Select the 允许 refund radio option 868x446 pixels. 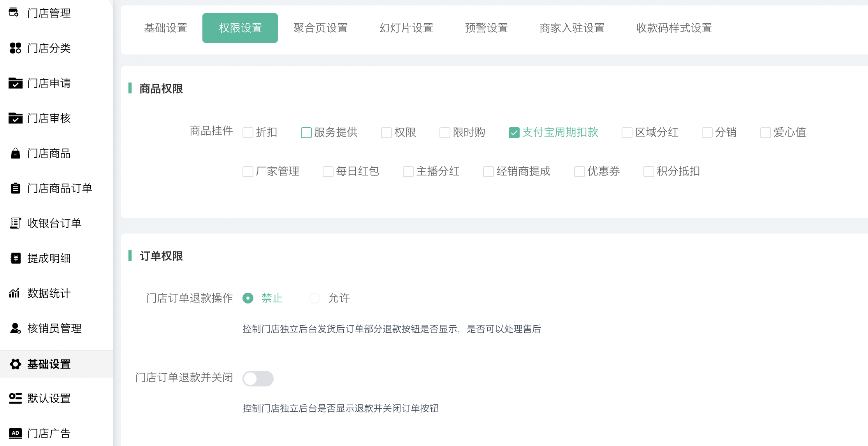315,298
